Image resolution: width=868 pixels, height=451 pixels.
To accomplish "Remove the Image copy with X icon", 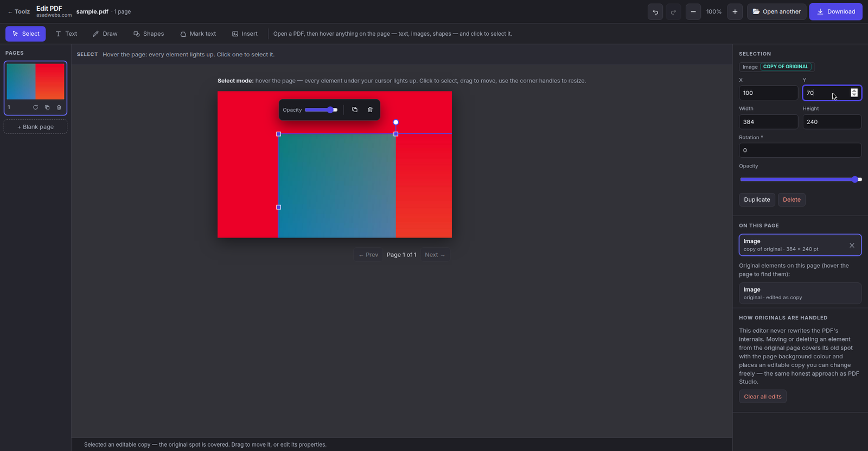I will (x=852, y=246).
